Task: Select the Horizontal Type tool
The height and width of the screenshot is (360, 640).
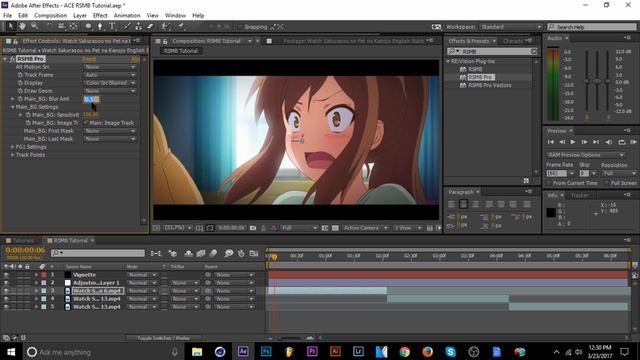Action: click(x=112, y=27)
